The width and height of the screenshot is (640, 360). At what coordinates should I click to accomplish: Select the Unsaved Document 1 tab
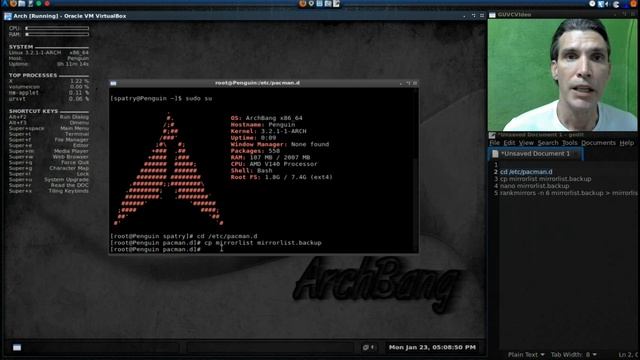(536, 154)
